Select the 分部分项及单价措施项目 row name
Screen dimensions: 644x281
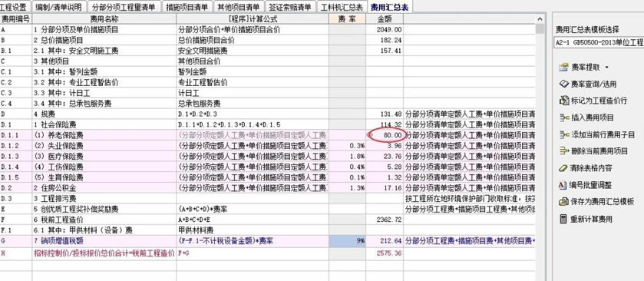click(104, 30)
